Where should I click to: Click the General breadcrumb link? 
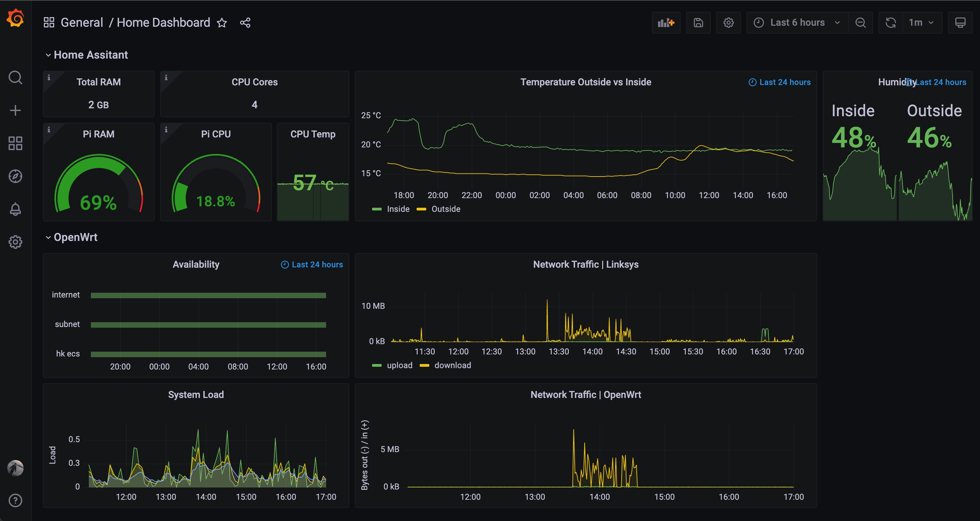click(x=82, y=23)
